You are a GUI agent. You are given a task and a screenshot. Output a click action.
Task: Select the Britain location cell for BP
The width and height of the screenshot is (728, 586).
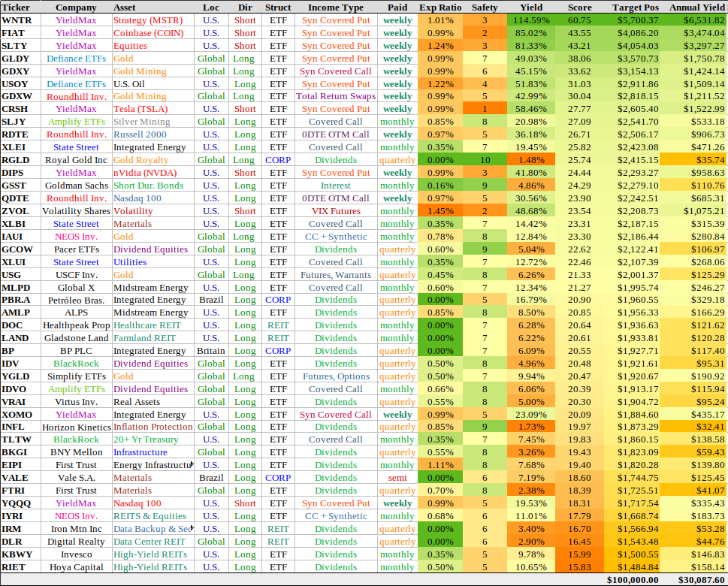[x=211, y=351]
